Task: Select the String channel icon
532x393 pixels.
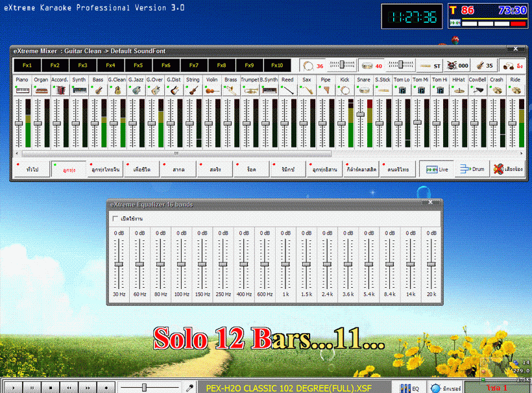Action: 193,90
